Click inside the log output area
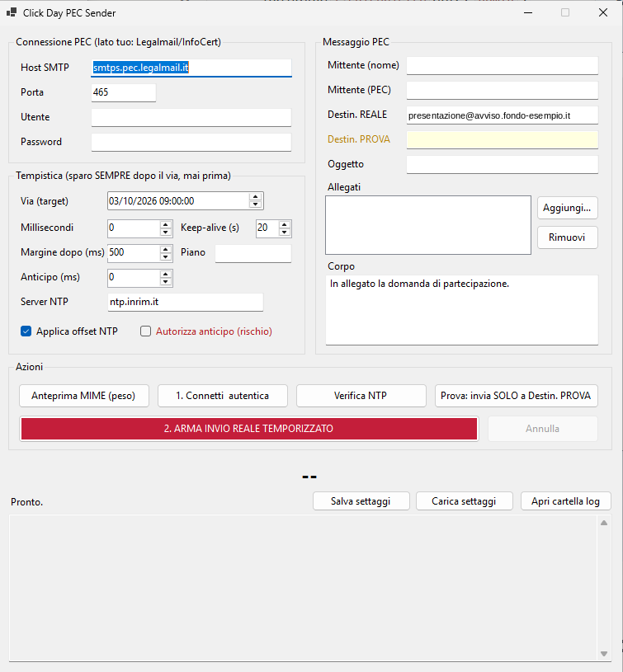The height and width of the screenshot is (672, 623). (x=304, y=588)
